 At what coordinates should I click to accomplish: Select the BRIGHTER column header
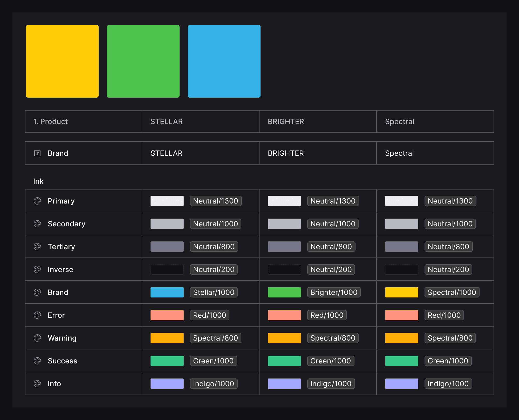[x=286, y=121]
